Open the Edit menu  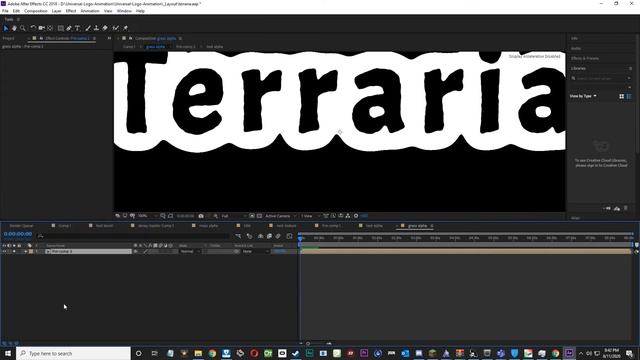click(16, 11)
